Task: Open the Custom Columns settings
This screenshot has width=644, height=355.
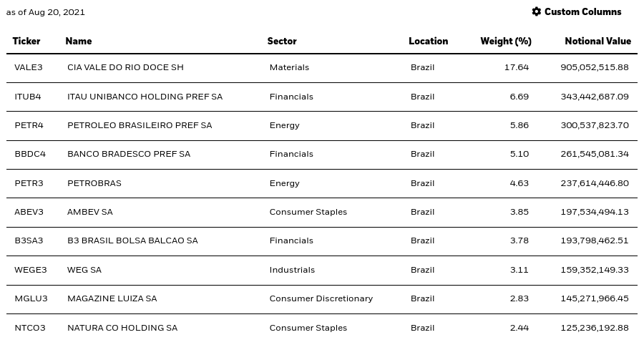Action: (x=576, y=11)
